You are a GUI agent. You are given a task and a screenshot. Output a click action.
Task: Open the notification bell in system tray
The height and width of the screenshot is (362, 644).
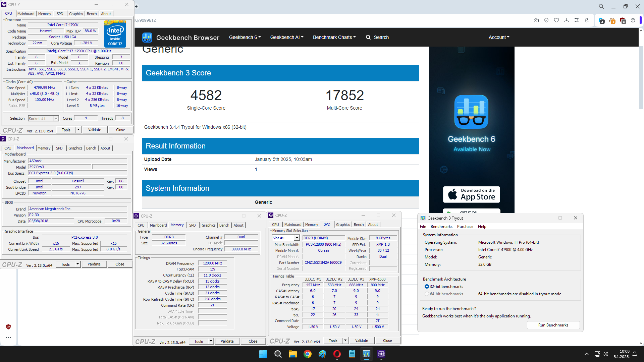coord(635,354)
